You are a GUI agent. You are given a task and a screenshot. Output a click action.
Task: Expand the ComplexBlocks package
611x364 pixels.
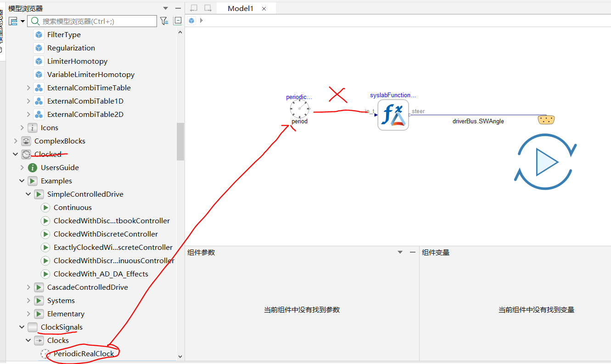pyautogui.click(x=16, y=141)
